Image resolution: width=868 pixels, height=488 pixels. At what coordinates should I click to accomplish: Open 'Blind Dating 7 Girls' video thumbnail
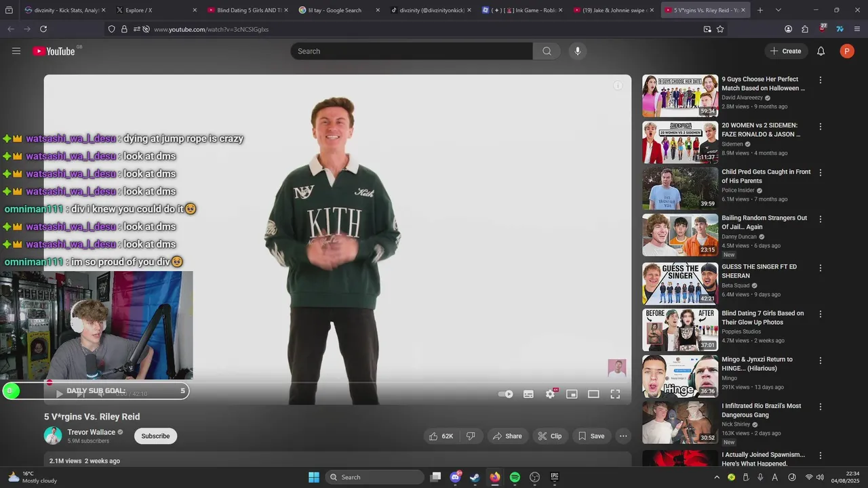coord(680,330)
